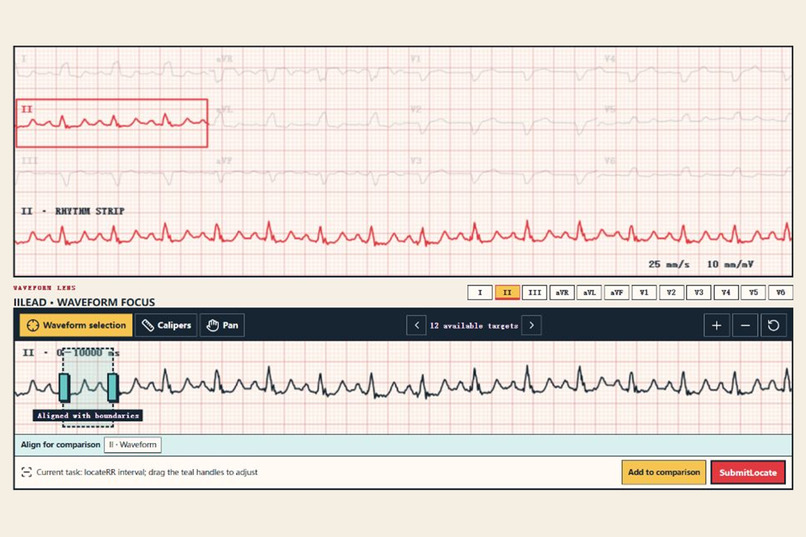Screen dimensions: 806x537
Task: Select lead V4 tab
Action: [x=726, y=292]
